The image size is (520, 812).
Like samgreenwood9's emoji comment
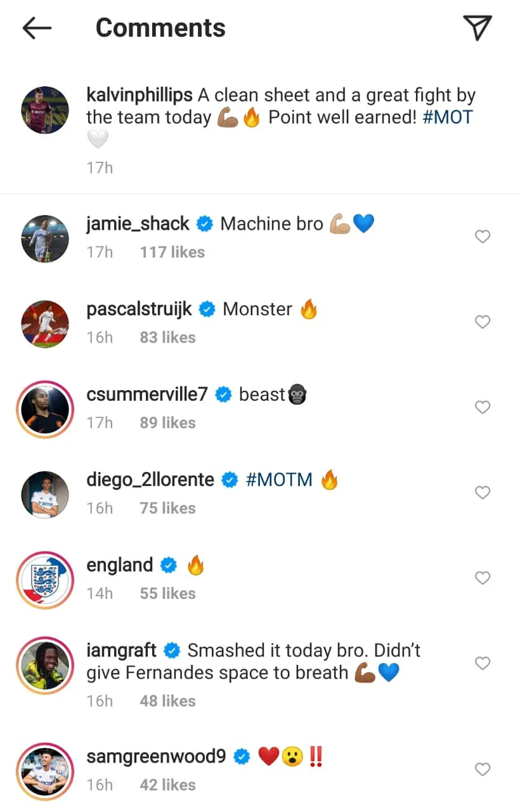483,769
